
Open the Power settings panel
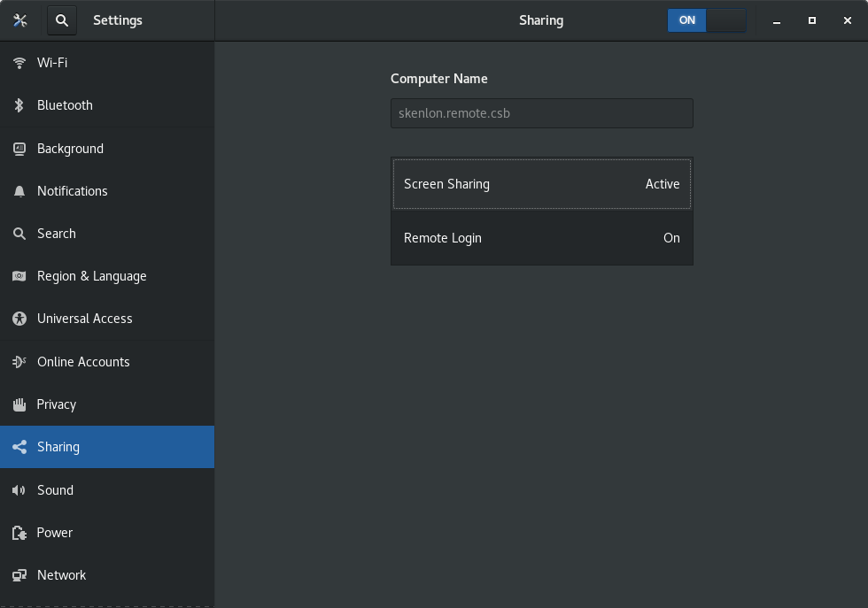point(55,533)
